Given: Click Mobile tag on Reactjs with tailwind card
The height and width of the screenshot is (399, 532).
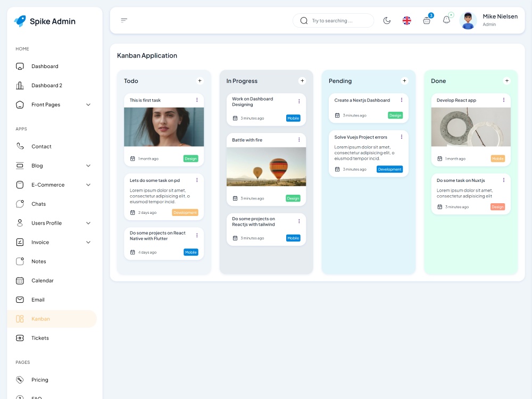Looking at the screenshot, I should tap(293, 238).
